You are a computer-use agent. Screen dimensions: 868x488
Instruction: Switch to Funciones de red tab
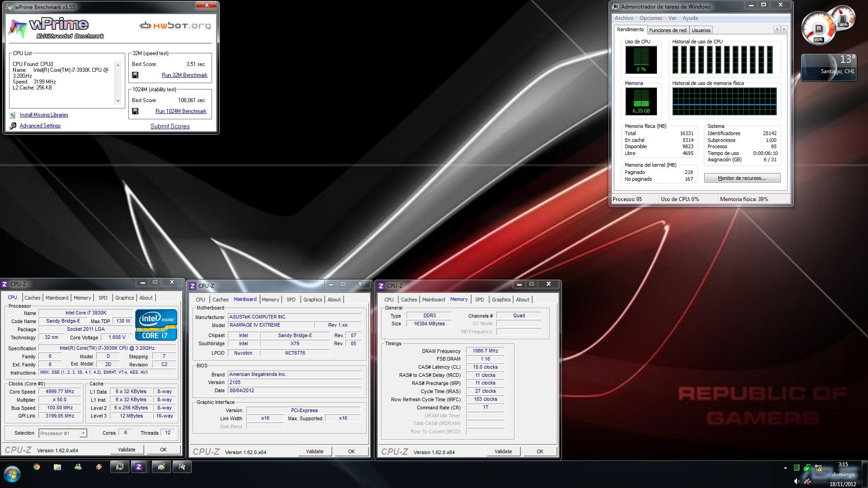pos(668,30)
